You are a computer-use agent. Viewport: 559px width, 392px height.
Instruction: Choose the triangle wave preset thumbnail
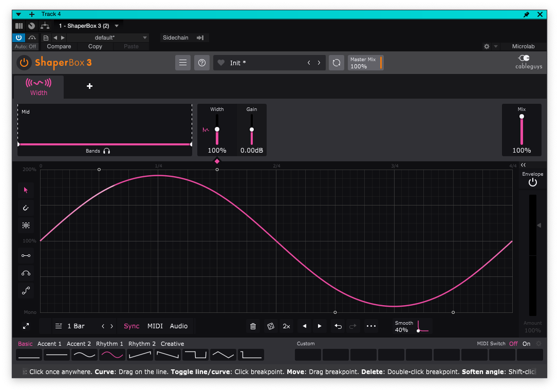223,354
